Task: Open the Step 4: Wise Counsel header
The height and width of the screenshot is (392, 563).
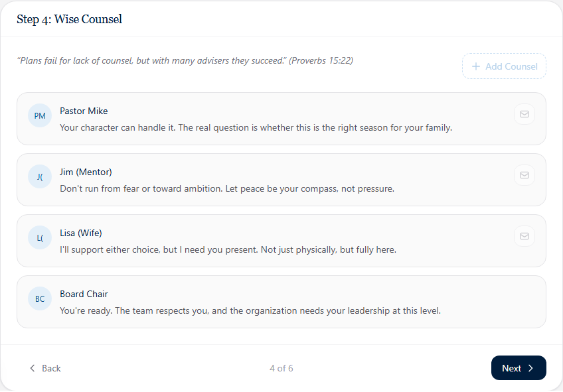Action: pyautogui.click(x=69, y=19)
